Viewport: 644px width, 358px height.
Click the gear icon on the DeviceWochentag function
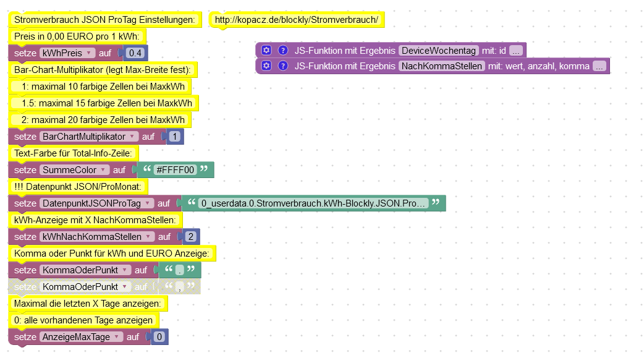point(266,50)
